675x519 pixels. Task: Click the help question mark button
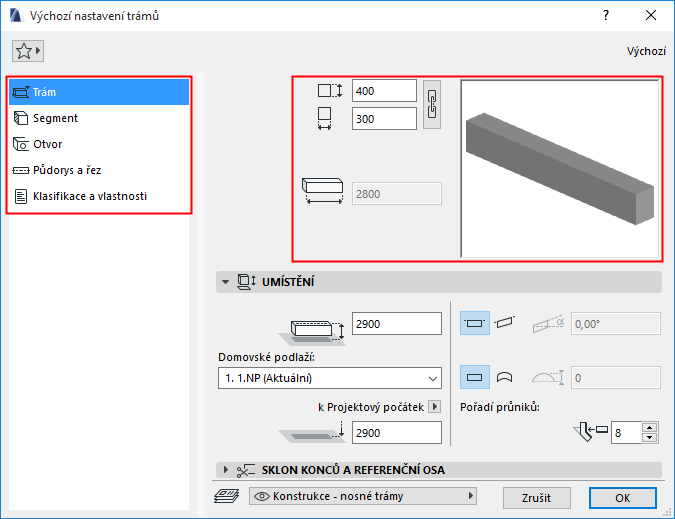pos(606,15)
